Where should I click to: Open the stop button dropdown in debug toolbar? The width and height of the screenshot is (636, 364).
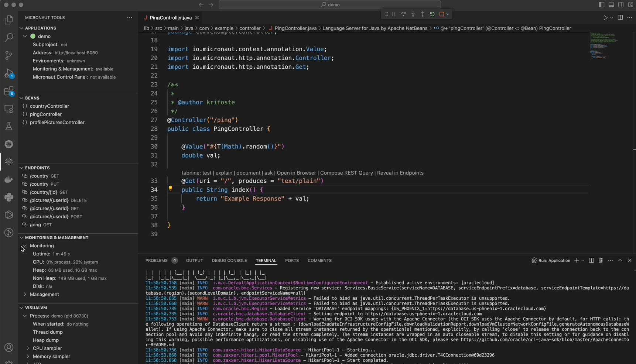click(447, 14)
